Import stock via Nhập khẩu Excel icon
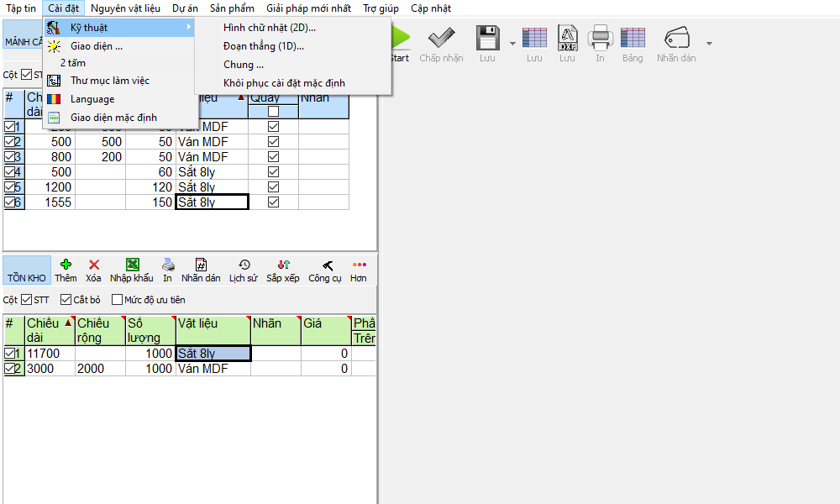840x504 pixels. [132, 265]
